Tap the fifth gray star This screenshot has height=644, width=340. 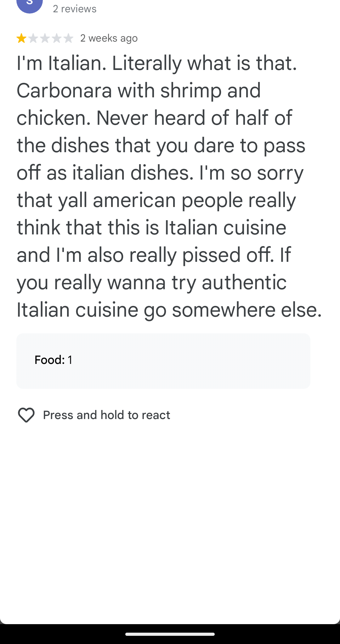pyautogui.click(x=68, y=38)
